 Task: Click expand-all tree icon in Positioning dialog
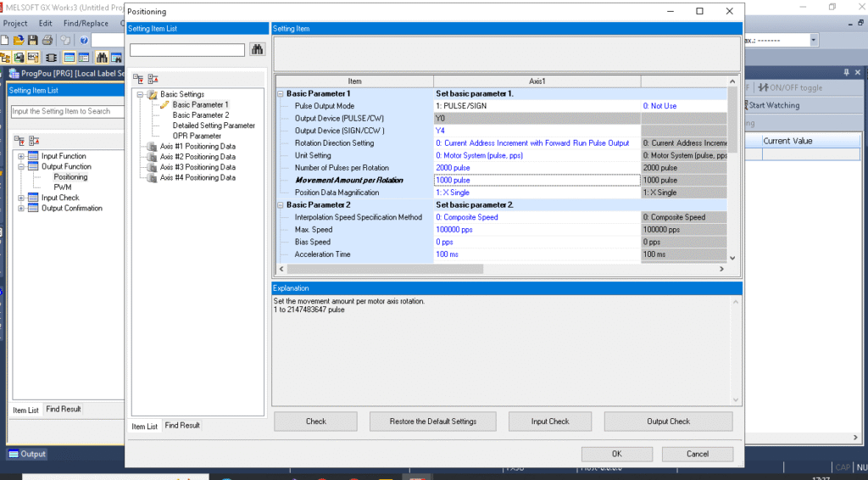138,79
